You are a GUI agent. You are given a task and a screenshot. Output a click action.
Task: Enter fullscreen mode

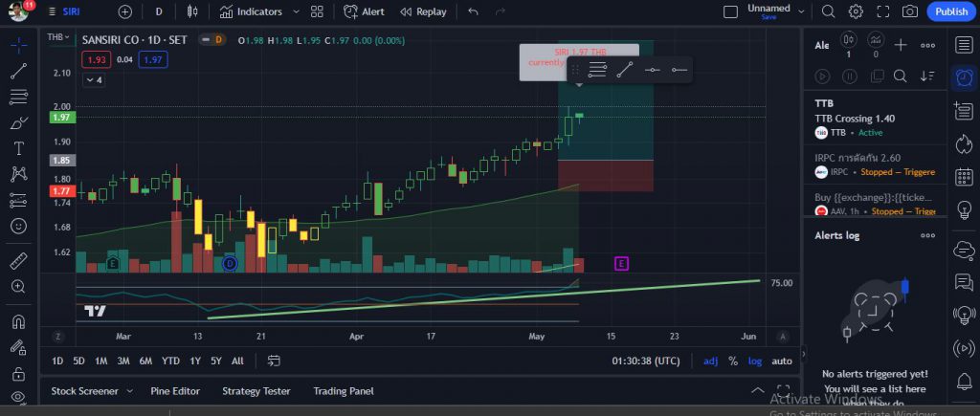tap(883, 11)
